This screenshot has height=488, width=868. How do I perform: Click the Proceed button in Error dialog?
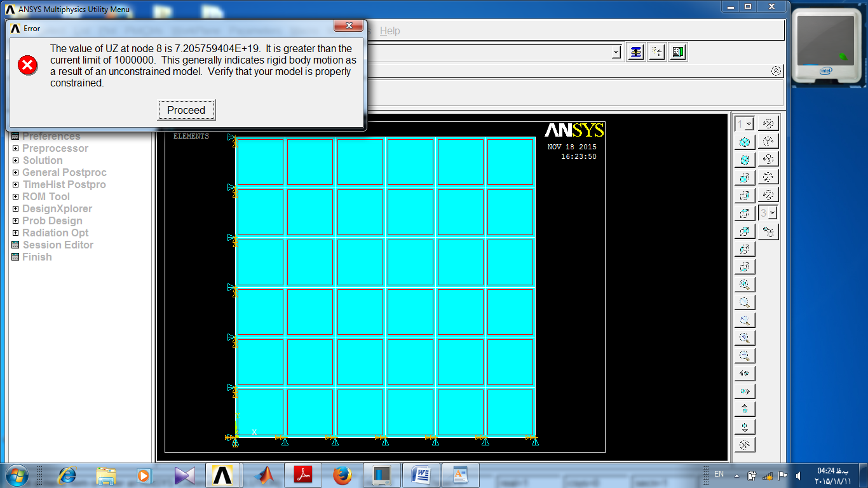186,110
